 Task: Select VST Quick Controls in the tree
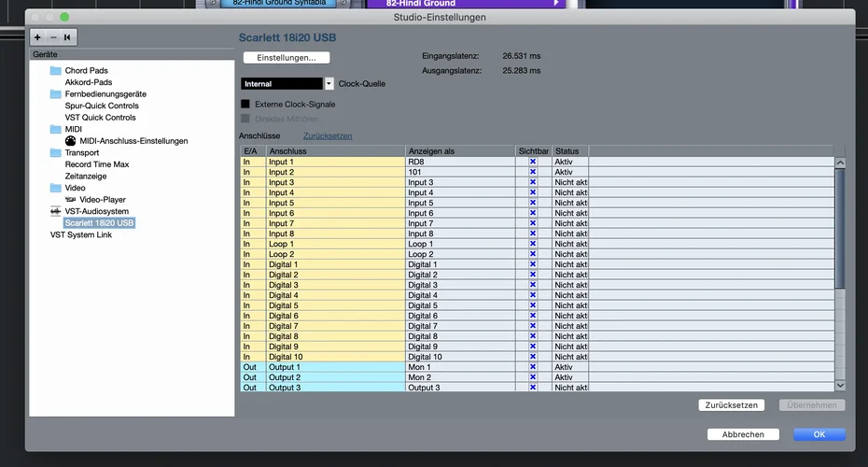[100, 118]
